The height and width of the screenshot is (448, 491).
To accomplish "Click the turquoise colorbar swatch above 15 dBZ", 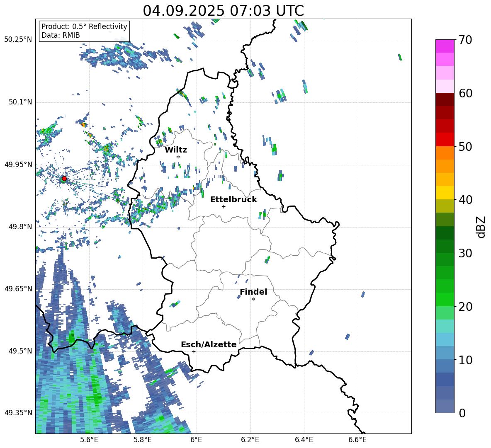I will (445, 326).
